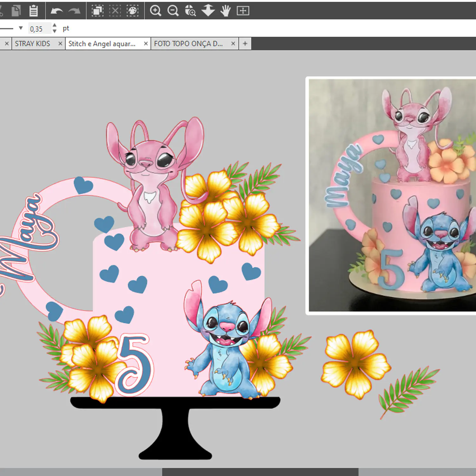Click the boxed plus icon in the toolbar
The image size is (476, 476).
click(x=243, y=11)
